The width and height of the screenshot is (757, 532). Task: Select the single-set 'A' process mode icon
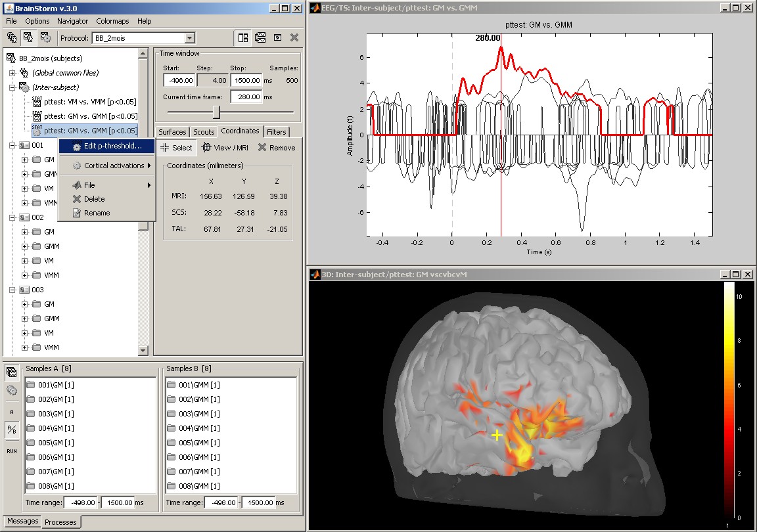click(12, 411)
